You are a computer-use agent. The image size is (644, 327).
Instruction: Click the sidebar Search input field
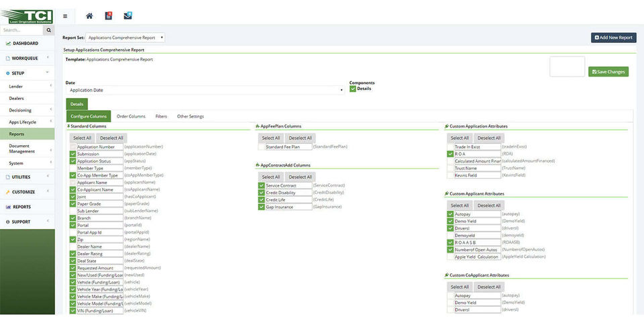pyautogui.click(x=21, y=30)
